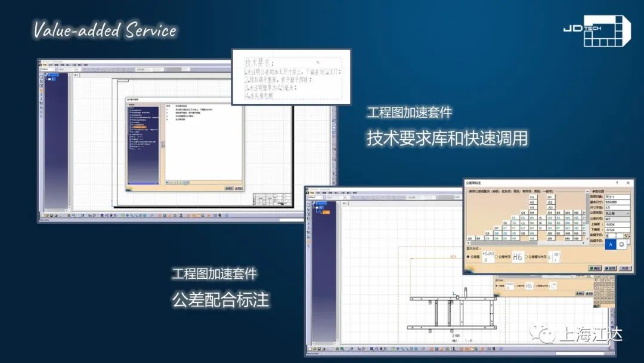Select the 公差值与代号 radio button in the front dialog
644x363 pixels.
526,257
